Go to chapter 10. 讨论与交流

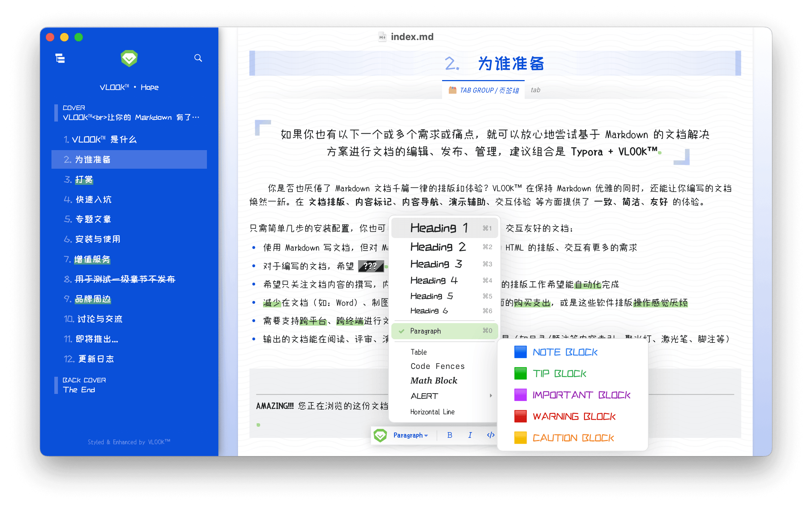(x=129, y=319)
